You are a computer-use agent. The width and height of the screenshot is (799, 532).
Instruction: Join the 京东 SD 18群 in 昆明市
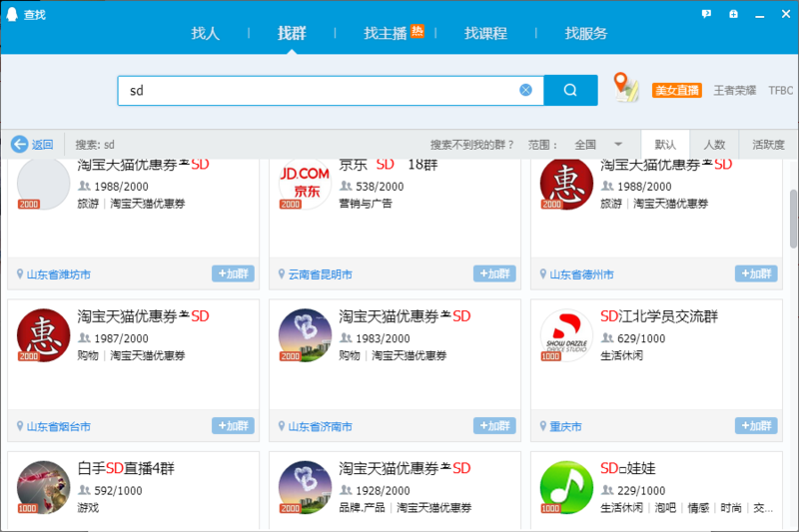[494, 273]
